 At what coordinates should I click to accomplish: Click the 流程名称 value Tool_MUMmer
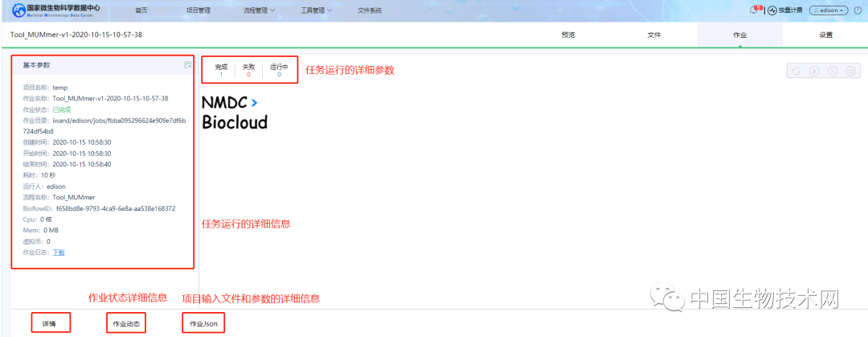coord(74,197)
